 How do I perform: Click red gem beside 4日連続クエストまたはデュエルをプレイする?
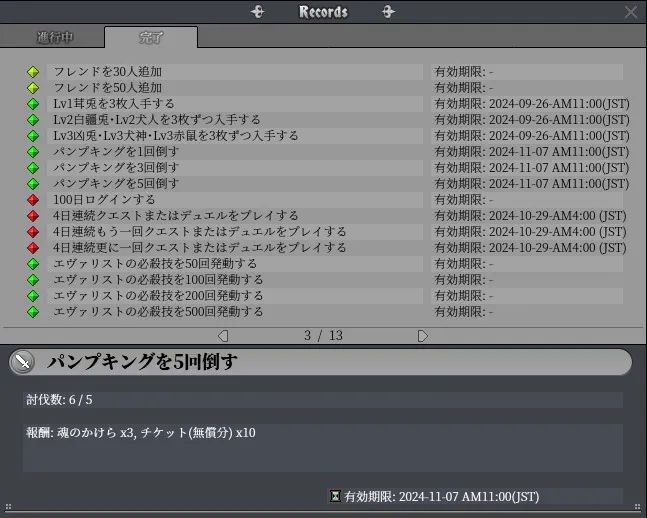coord(33,216)
